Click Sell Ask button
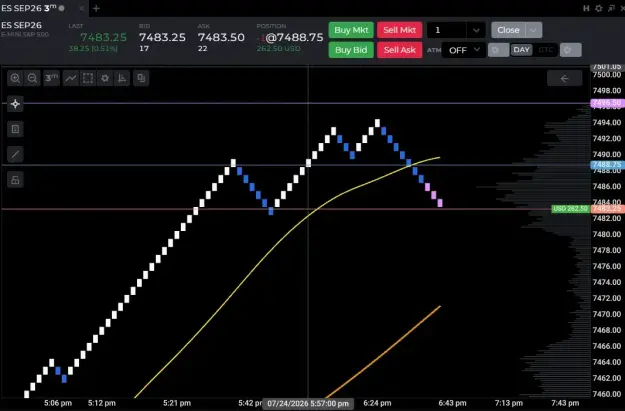 click(399, 50)
